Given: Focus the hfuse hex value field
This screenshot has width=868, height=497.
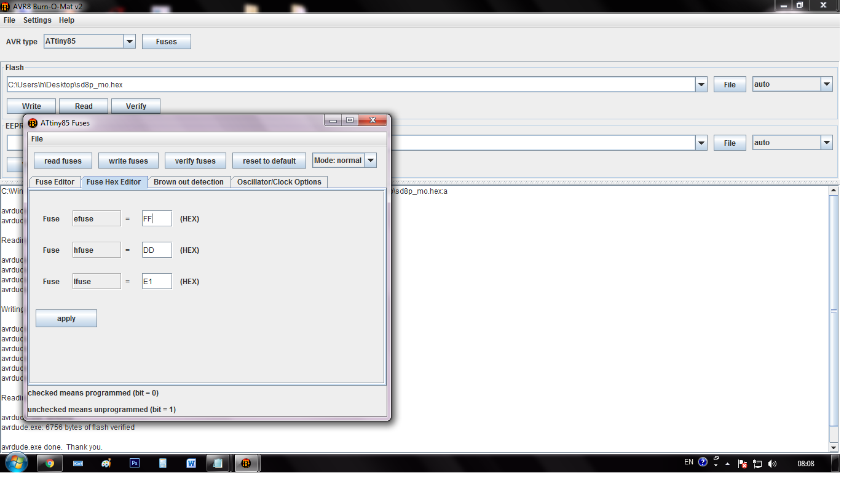Looking at the screenshot, I should 157,250.
